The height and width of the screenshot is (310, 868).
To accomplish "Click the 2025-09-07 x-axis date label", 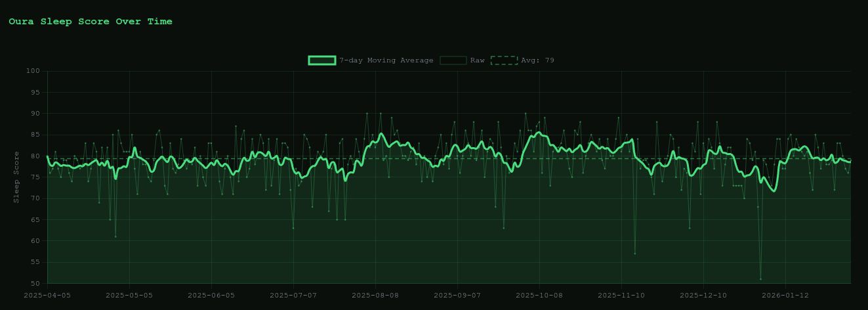I will click(457, 296).
